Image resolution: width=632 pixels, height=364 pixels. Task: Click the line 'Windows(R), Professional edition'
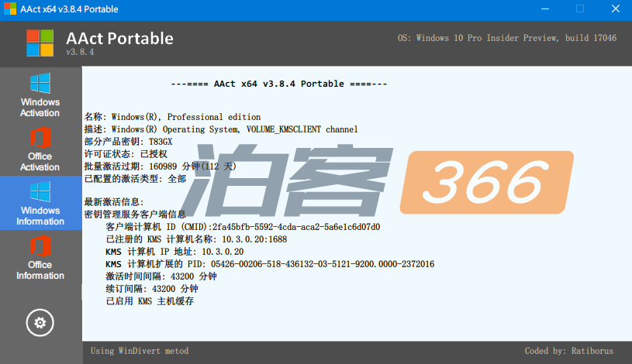point(172,117)
